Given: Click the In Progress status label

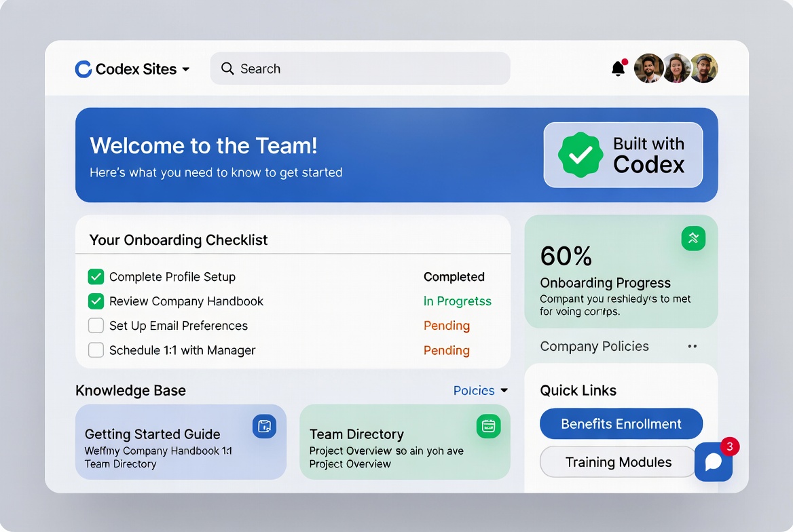Looking at the screenshot, I should point(457,301).
